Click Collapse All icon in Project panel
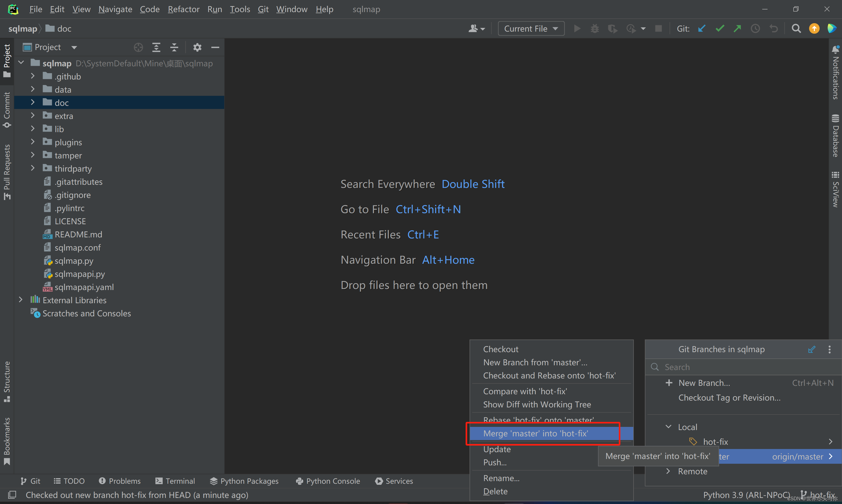Image resolution: width=842 pixels, height=504 pixels. [174, 47]
